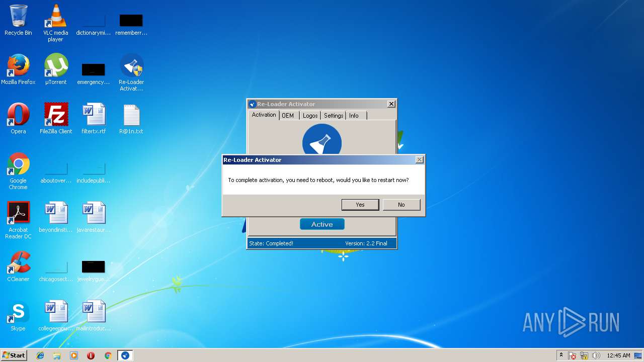Click Yes to restart now
The image size is (644, 362).
coord(360,205)
